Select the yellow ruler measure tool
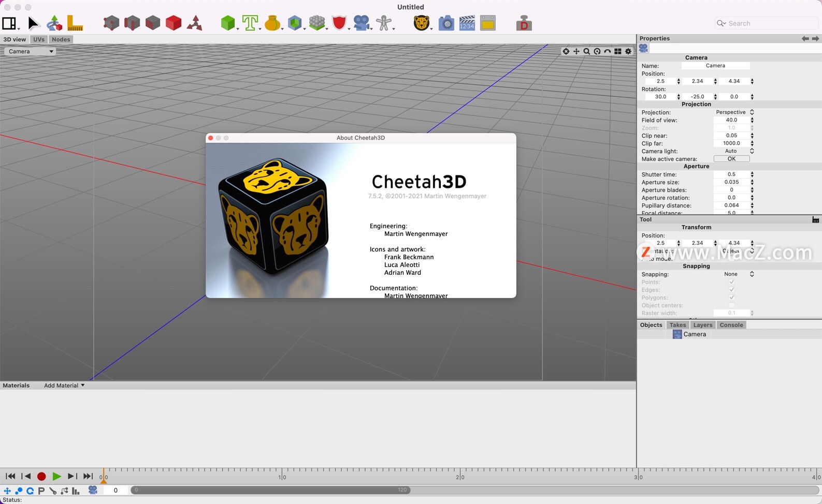Screen dimensions: 822x504 click(x=75, y=23)
